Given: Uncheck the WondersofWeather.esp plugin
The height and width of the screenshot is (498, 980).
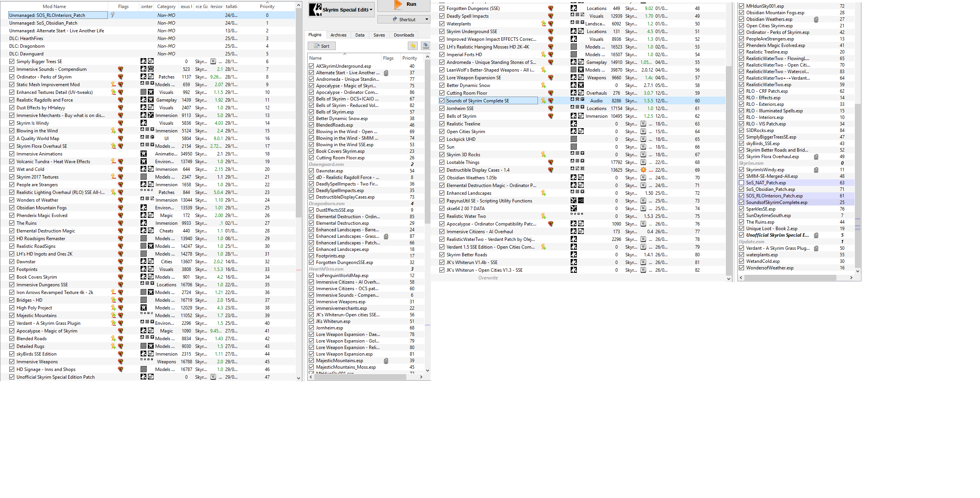Looking at the screenshot, I should pyautogui.click(x=741, y=268).
